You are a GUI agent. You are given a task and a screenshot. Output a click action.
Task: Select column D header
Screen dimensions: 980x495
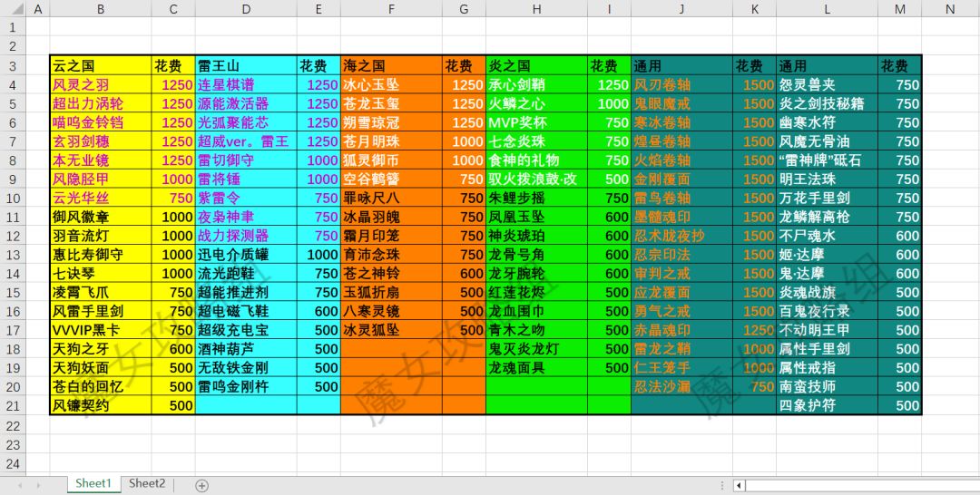tap(246, 9)
